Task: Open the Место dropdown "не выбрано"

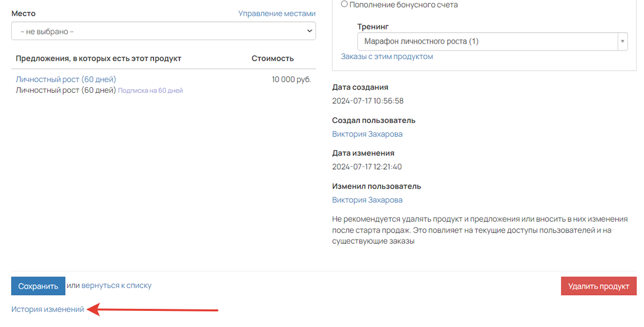Action: point(163,31)
